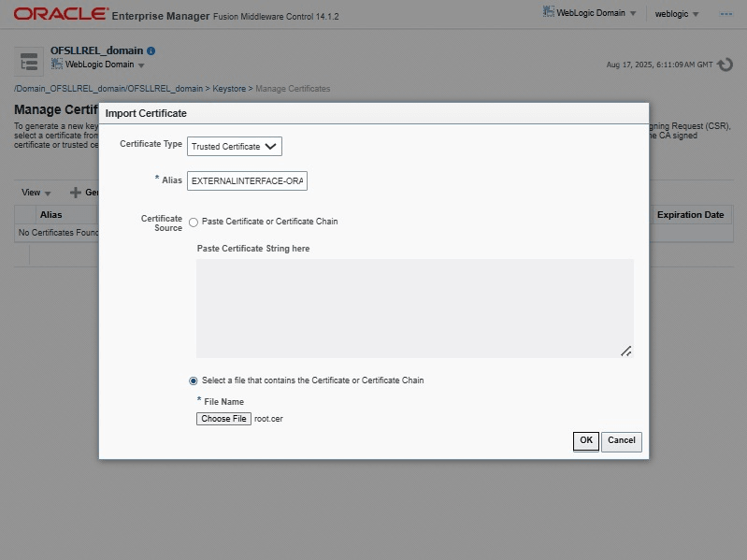Viewport: 747px width, 560px height.
Task: Click the textarea resize handle icon
Action: [626, 351]
